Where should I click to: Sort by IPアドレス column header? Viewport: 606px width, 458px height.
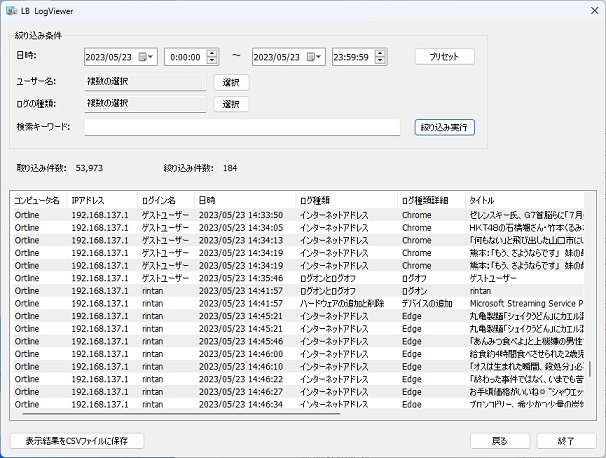tap(102, 200)
